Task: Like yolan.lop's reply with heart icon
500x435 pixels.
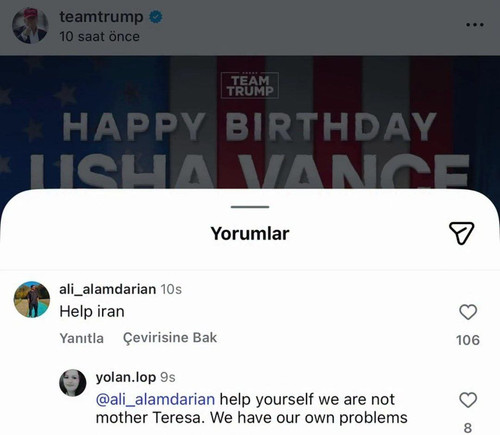Action: (468, 400)
